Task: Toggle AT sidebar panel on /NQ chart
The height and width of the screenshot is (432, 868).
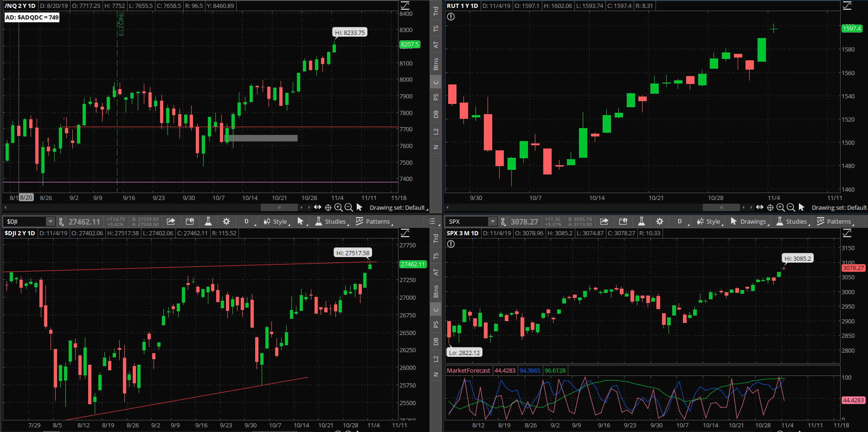Action: tap(436, 45)
